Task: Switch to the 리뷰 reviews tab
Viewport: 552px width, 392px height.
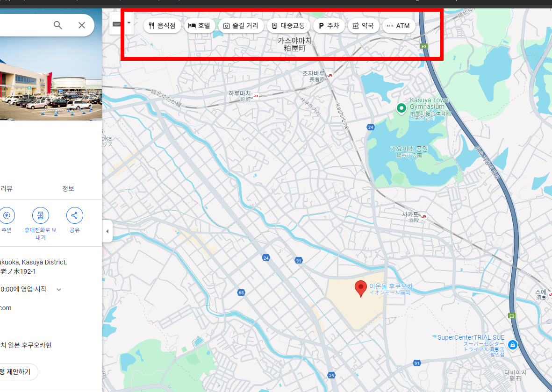Action: tap(7, 188)
